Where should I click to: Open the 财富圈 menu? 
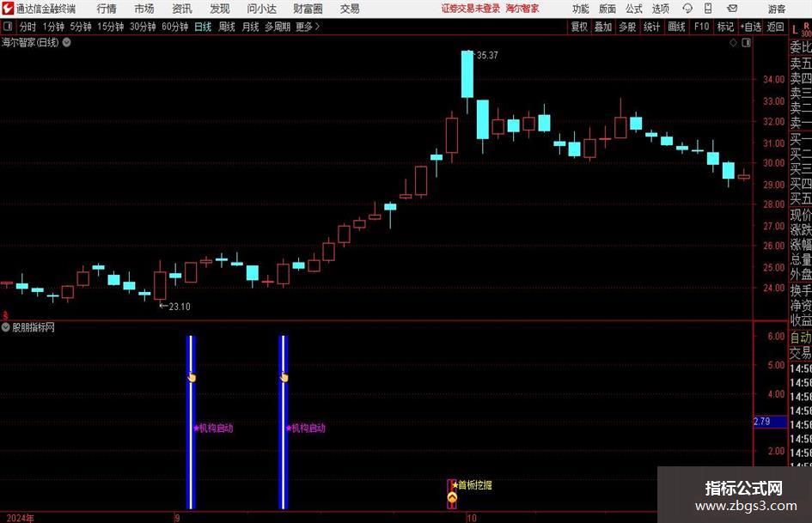point(308,9)
